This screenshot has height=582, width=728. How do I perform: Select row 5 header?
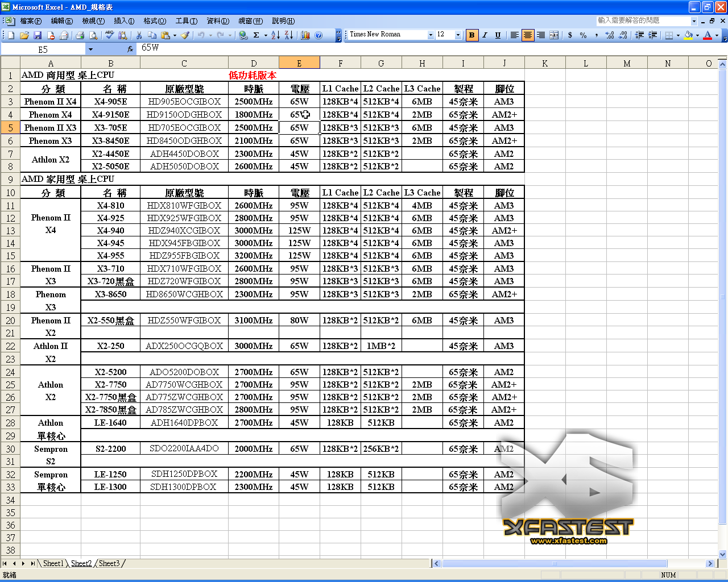(x=10, y=128)
